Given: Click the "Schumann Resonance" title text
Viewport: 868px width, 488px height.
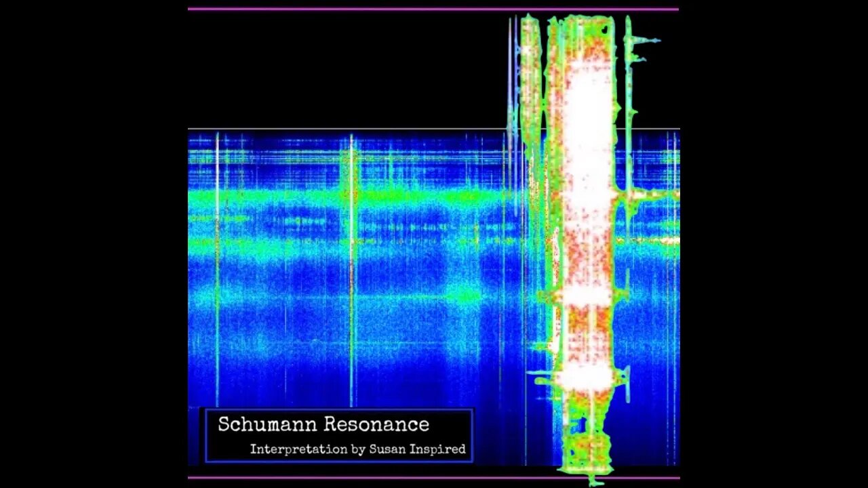Looking at the screenshot, I should pos(323,425).
